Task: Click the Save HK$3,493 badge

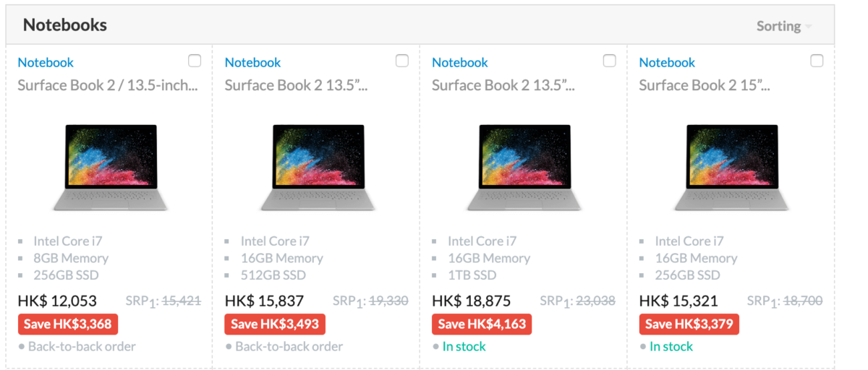Action: [x=275, y=324]
